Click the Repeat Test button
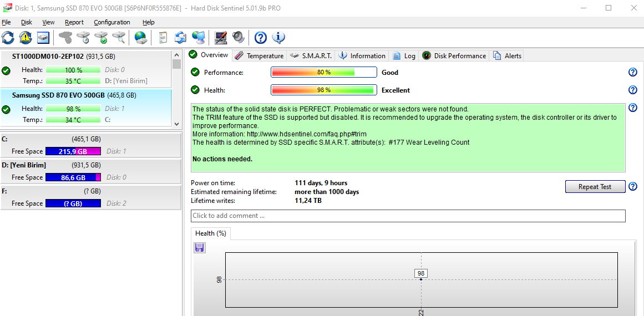Viewport: 644px width, 316px height. click(595, 186)
